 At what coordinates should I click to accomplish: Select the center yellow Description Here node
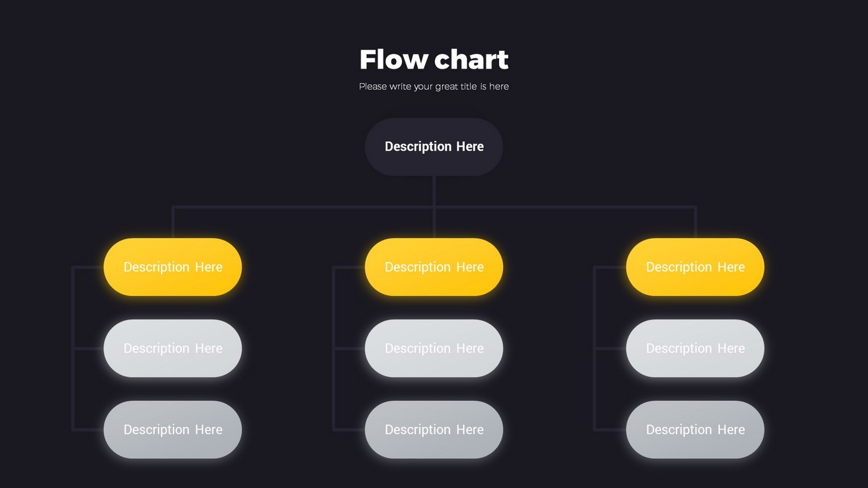point(434,267)
